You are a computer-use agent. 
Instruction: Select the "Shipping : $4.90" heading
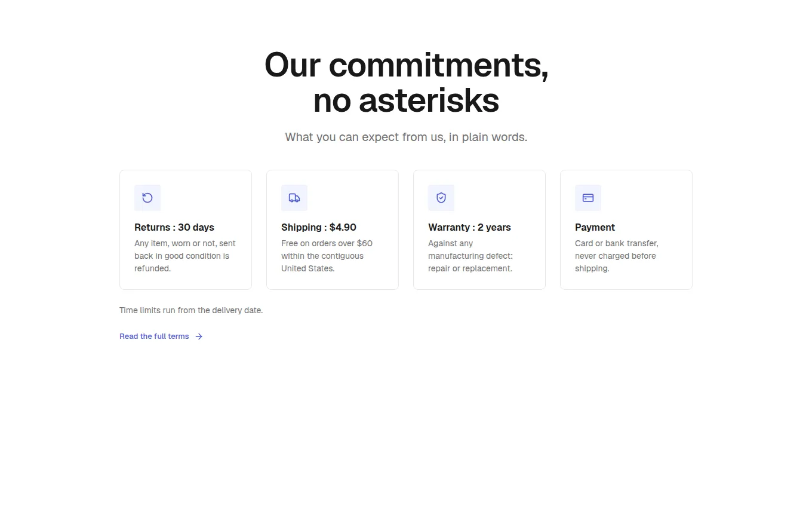click(x=319, y=227)
